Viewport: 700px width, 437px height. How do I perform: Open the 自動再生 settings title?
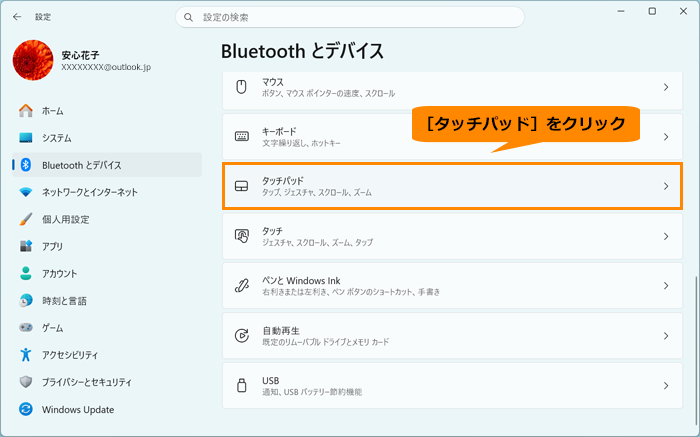coord(281,331)
